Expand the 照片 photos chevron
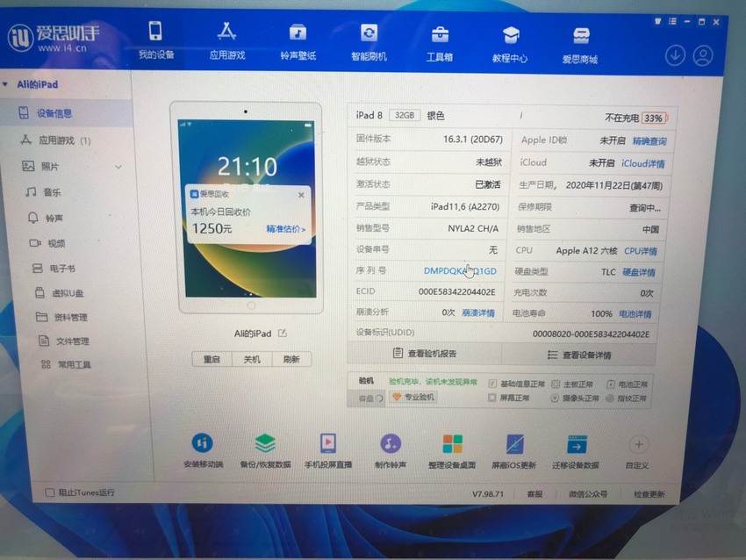The width and height of the screenshot is (746, 560). [118, 167]
